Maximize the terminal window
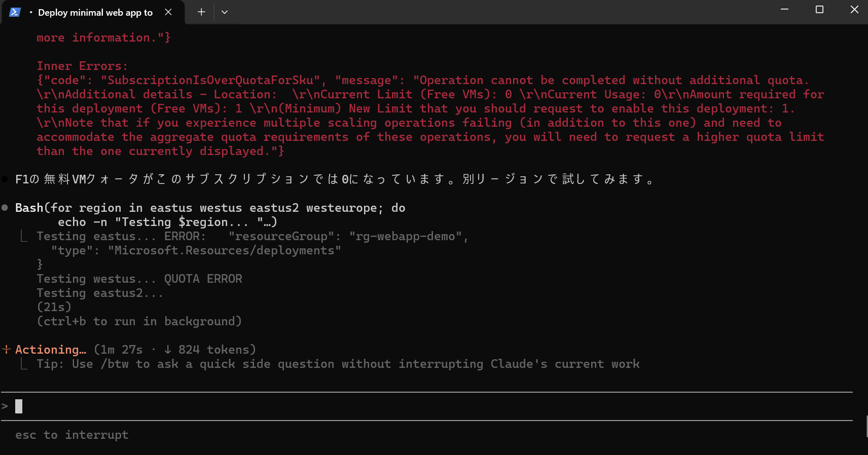 pyautogui.click(x=819, y=10)
